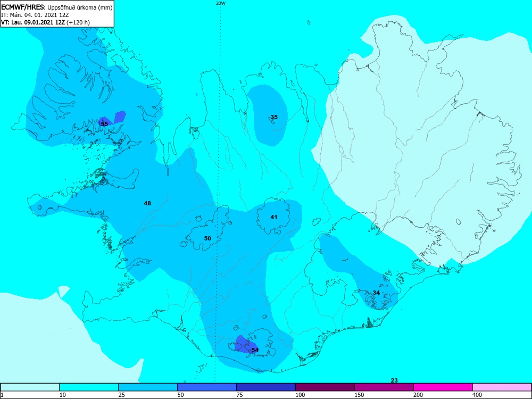Click the 25–50 mm legend swatch
This screenshot has height=399, width=532.
coord(148,387)
